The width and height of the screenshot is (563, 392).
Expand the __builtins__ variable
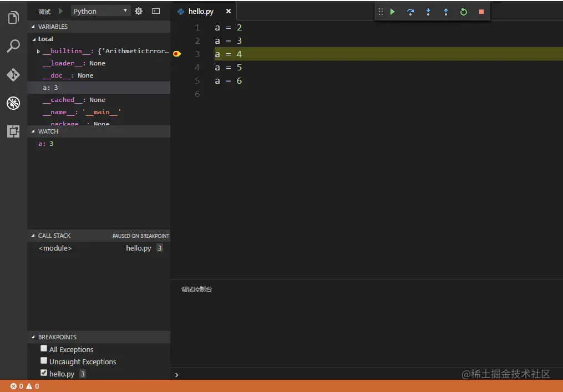38,52
